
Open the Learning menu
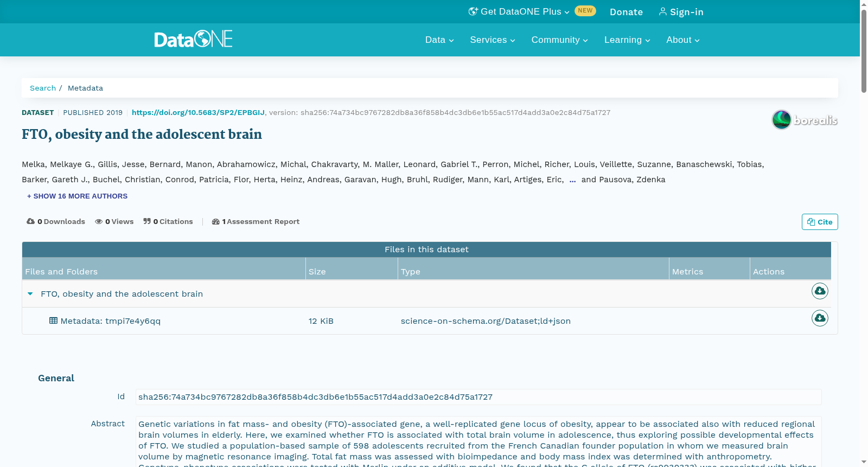[627, 40]
